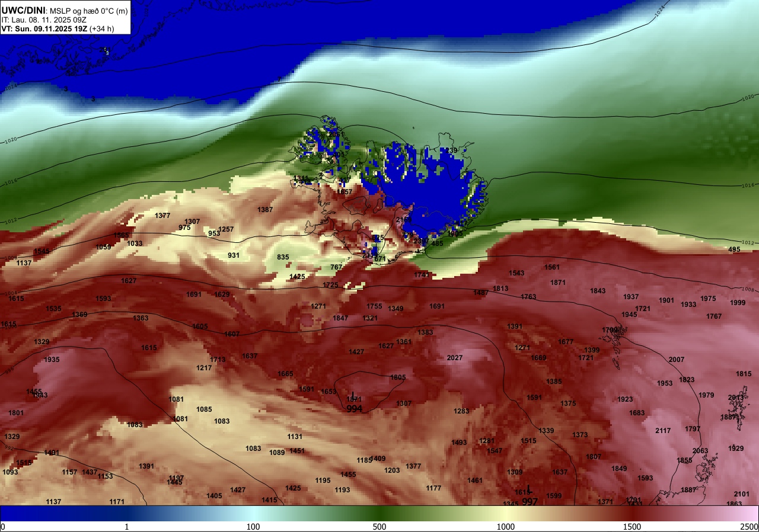Click the height value 1801

(16, 413)
